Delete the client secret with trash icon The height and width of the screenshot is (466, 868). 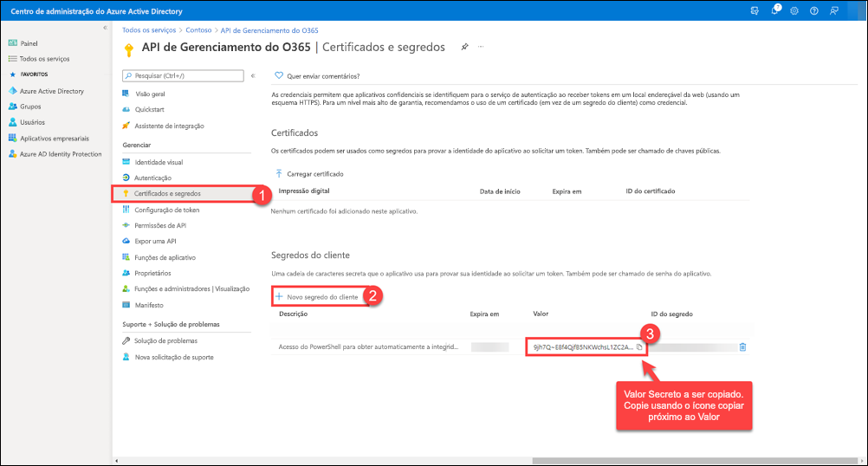click(x=742, y=347)
